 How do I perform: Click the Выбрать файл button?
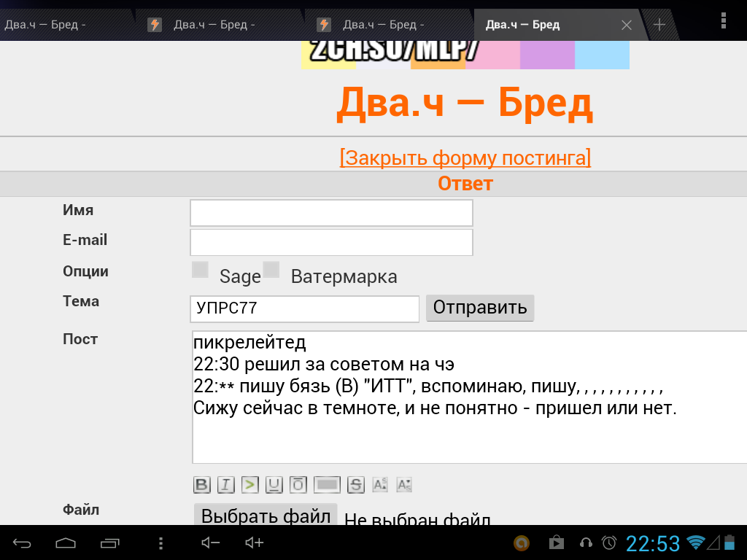tap(266, 516)
